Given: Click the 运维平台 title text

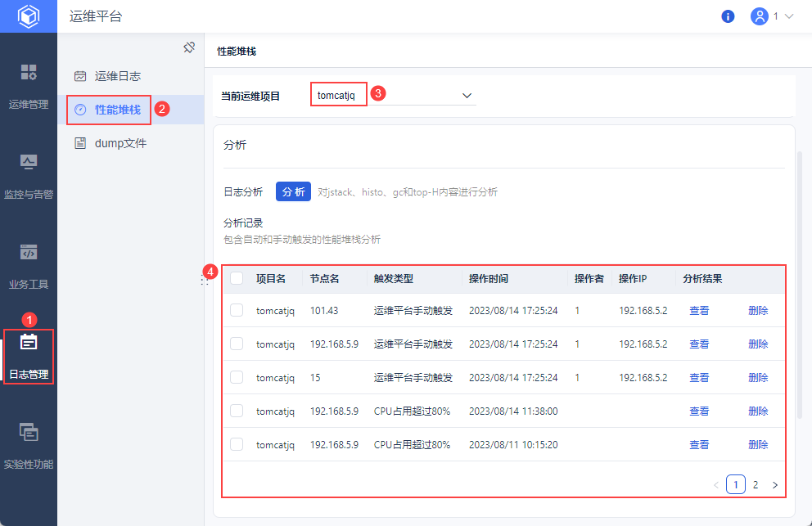Looking at the screenshot, I should tap(96, 16).
